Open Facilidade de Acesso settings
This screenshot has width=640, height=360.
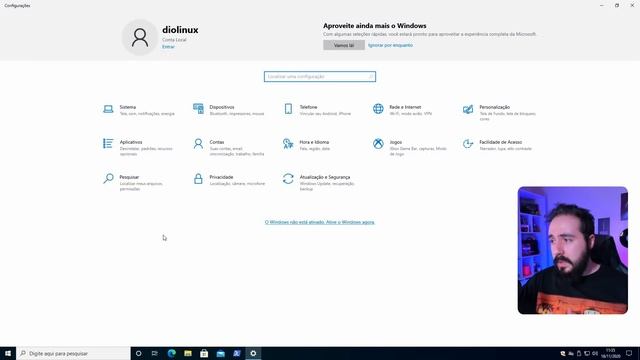[x=498, y=145]
